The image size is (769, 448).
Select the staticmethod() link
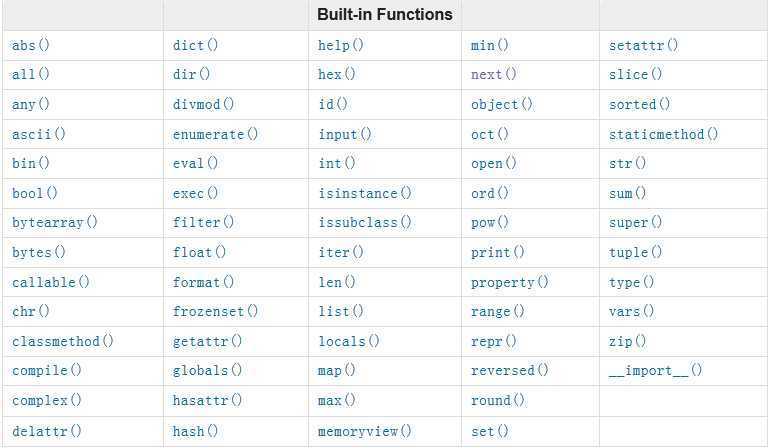(663, 134)
